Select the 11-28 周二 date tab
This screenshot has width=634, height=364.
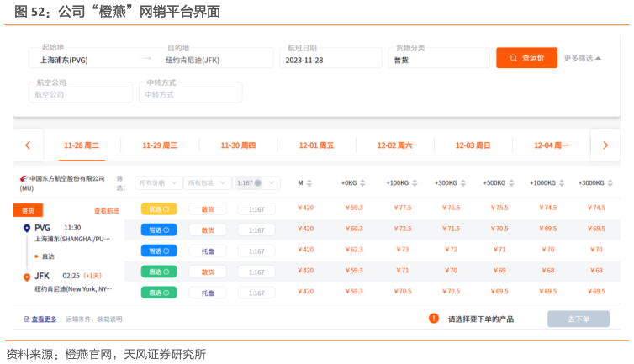point(82,145)
